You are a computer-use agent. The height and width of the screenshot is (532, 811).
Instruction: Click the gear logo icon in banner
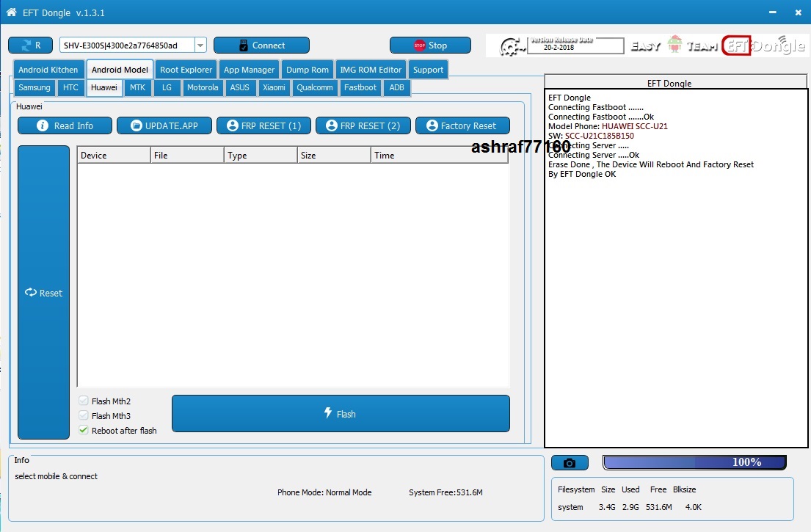[x=512, y=47]
